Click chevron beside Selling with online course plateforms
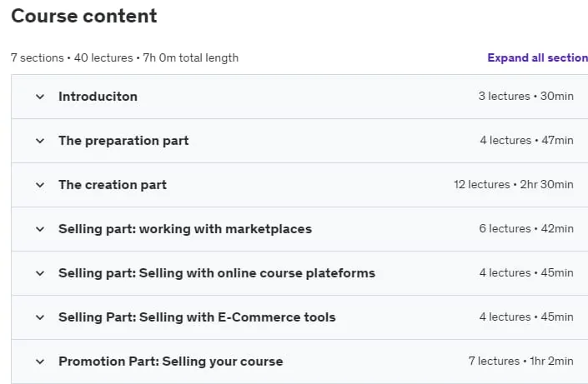The image size is (588, 384). [40, 273]
